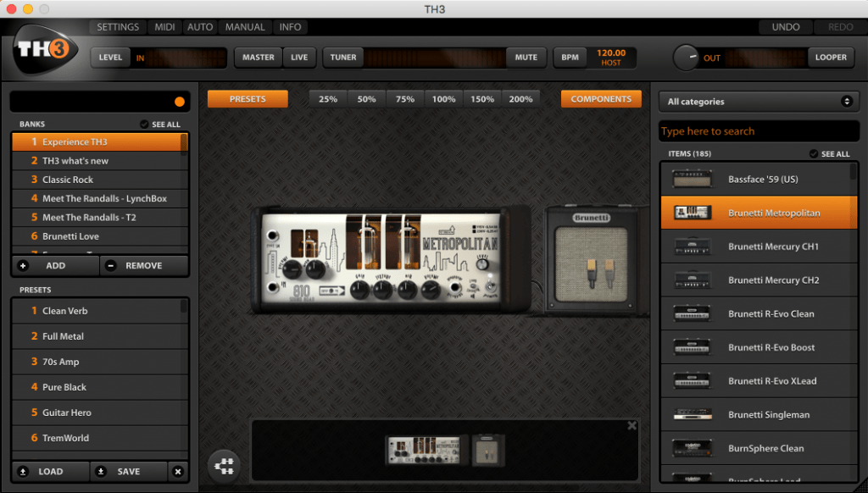Select preset Guitar Hero
The width and height of the screenshot is (868, 493).
tap(97, 413)
